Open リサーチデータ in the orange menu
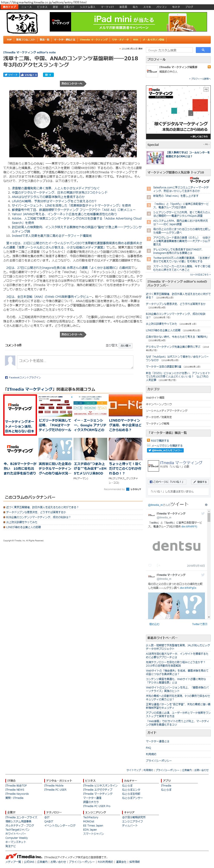Screen dimensions: 214x868 click(x=120, y=39)
